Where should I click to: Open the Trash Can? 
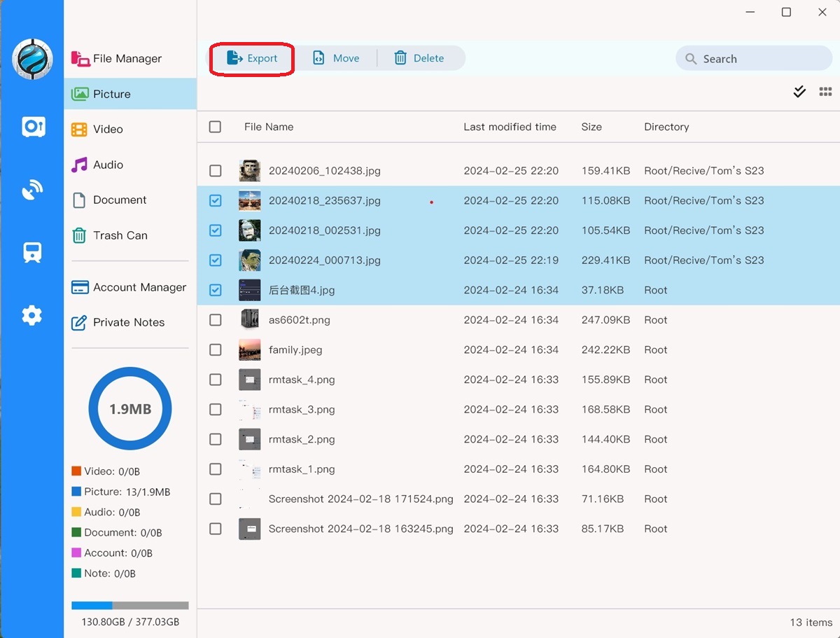(110, 235)
